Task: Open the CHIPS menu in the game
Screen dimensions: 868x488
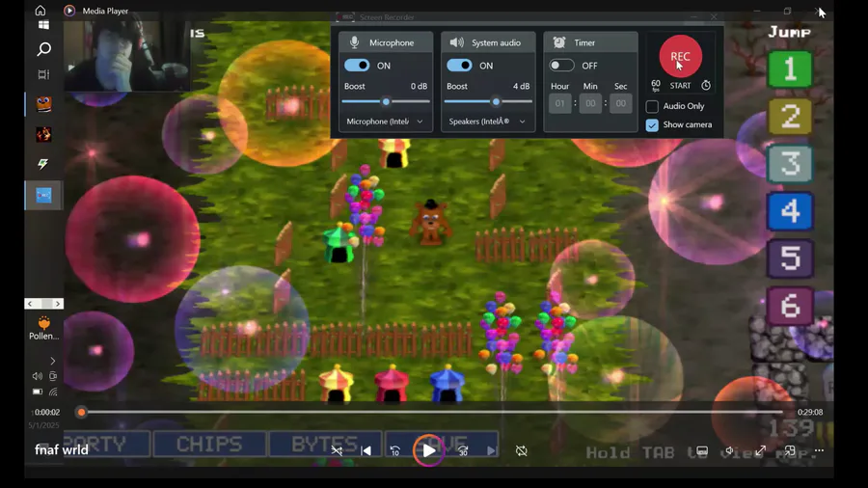Action: point(209,444)
